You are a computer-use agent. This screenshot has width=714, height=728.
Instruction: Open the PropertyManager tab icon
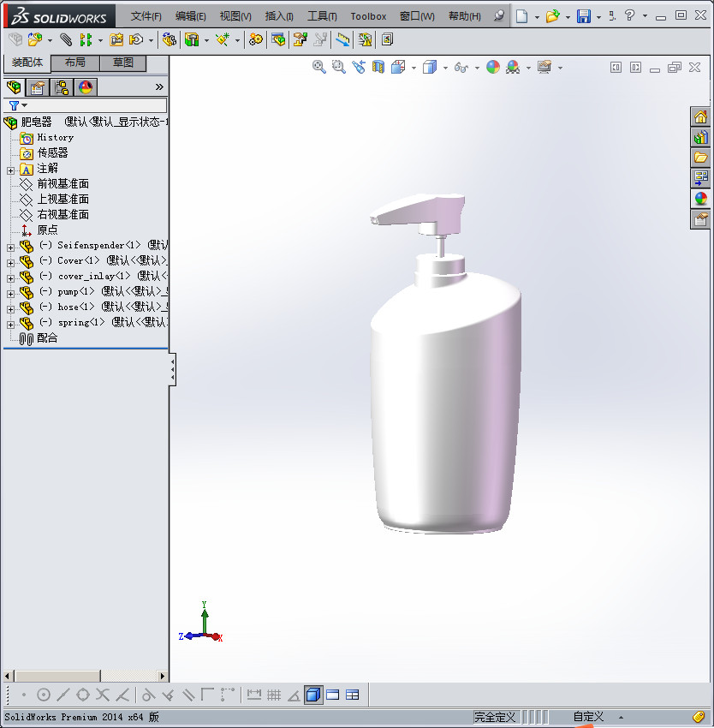point(38,87)
